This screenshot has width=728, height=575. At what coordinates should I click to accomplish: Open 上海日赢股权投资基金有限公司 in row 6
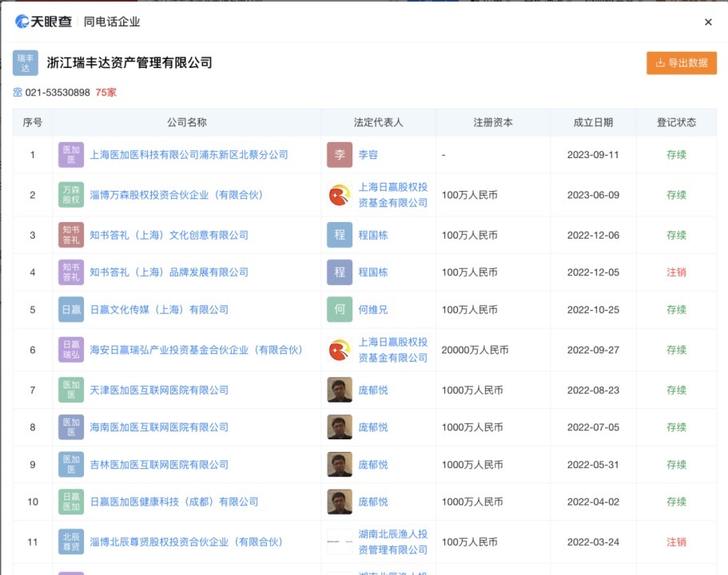(x=393, y=350)
